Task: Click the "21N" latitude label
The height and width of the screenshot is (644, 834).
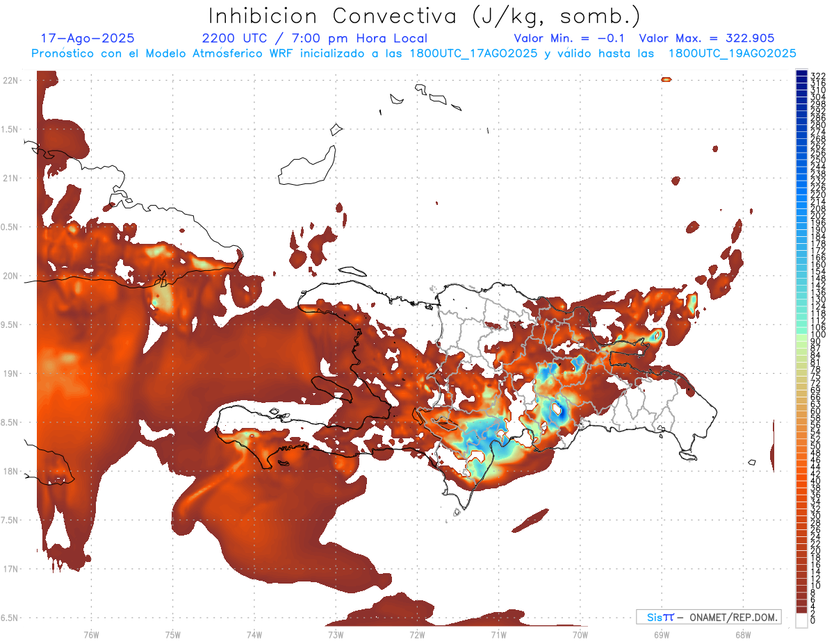Action: 11,178
